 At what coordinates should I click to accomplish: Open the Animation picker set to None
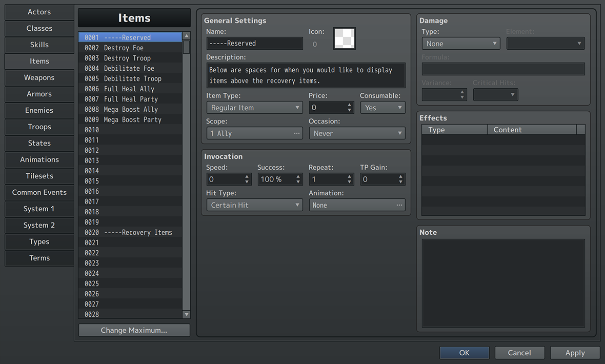tap(357, 205)
